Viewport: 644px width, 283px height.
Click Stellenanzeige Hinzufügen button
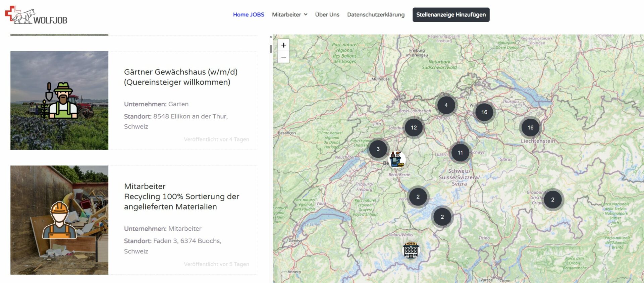451,15
